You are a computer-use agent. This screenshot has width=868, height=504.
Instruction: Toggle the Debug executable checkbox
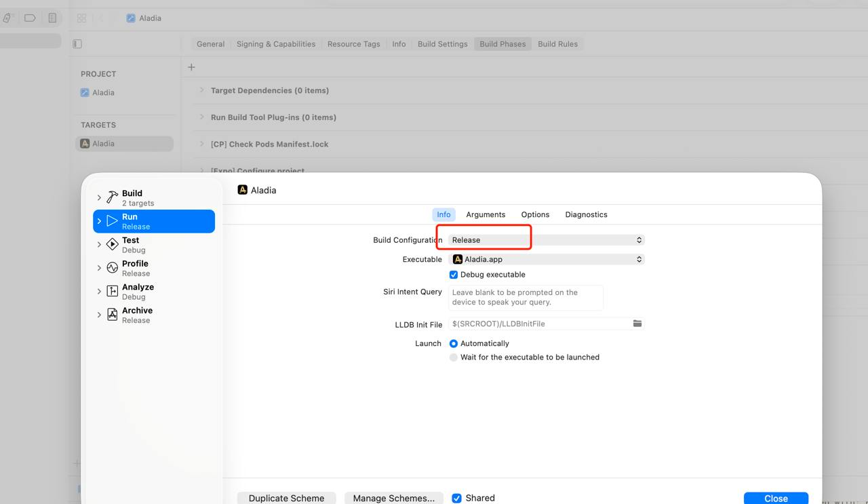pyautogui.click(x=454, y=275)
